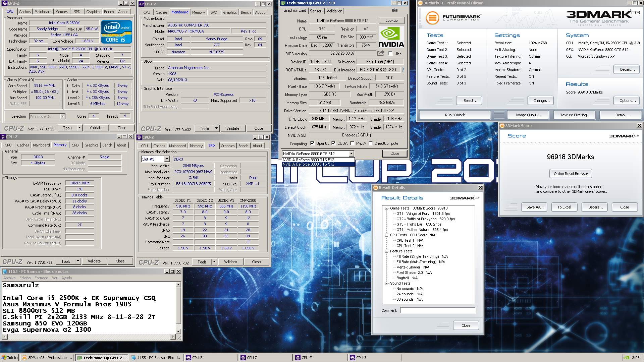This screenshot has height=362, width=644.
Task: Select the GT1 - Wings of Fury row
Action: coord(423,214)
